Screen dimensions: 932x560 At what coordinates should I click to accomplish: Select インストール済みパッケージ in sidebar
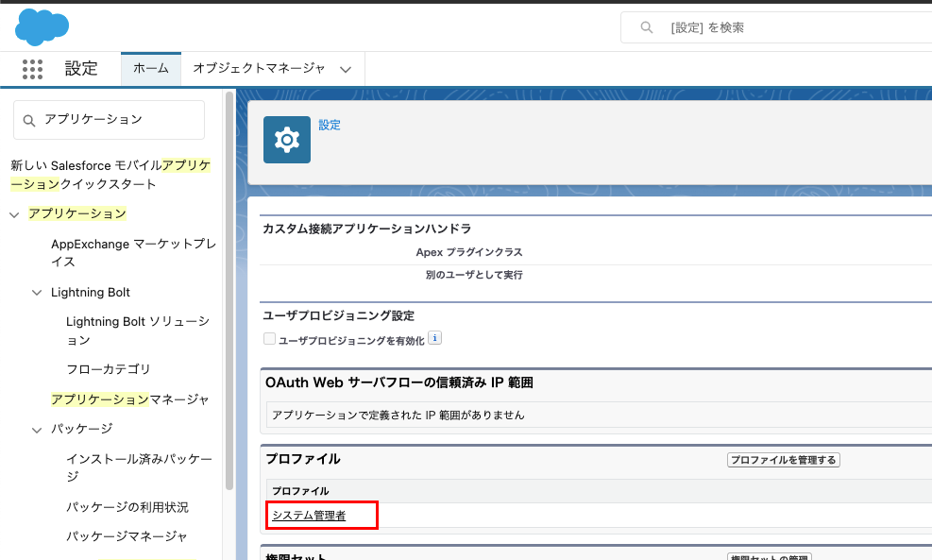pos(139,468)
